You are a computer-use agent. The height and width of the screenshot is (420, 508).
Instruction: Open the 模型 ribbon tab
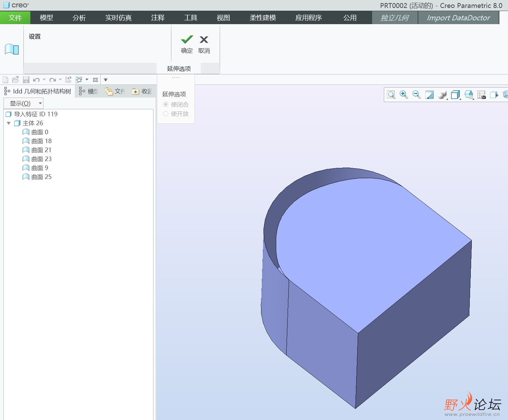46,18
